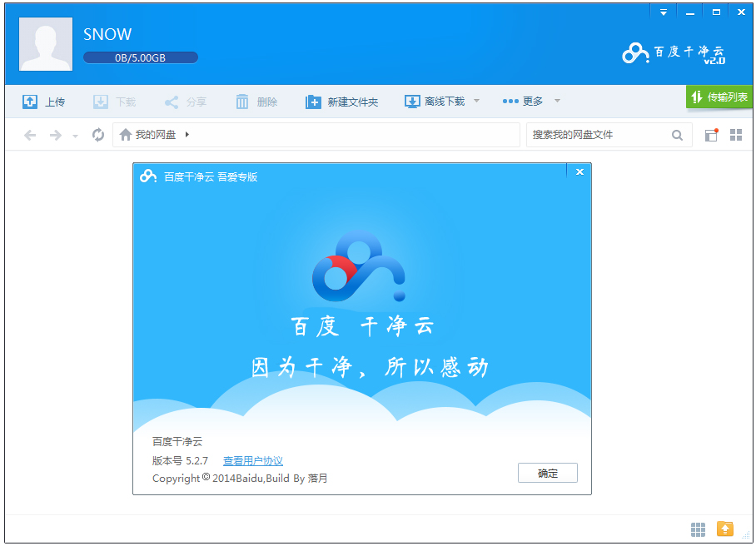Click 确定 to confirm dialog
Image resolution: width=756 pixels, height=546 pixels.
pos(547,473)
